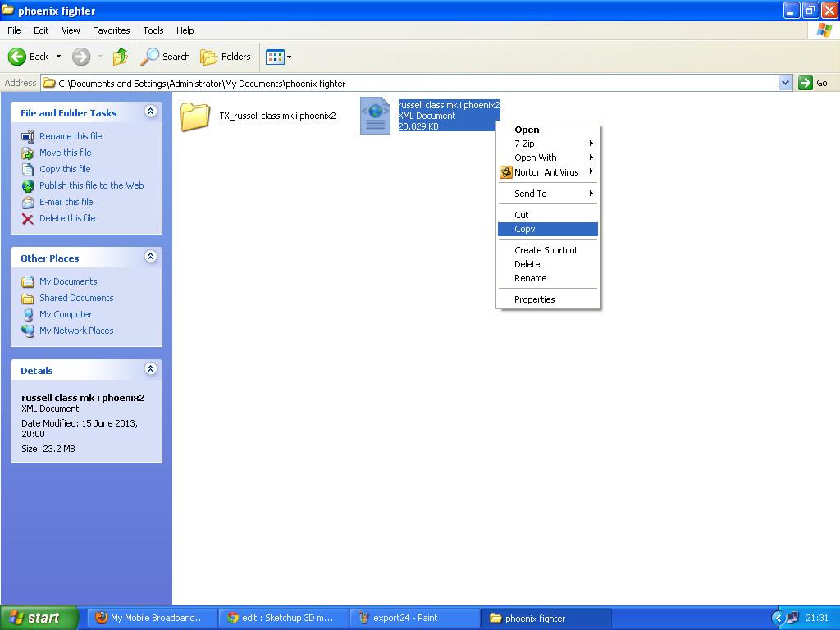
Task: Choose Rename in context menu
Action: pos(548,278)
